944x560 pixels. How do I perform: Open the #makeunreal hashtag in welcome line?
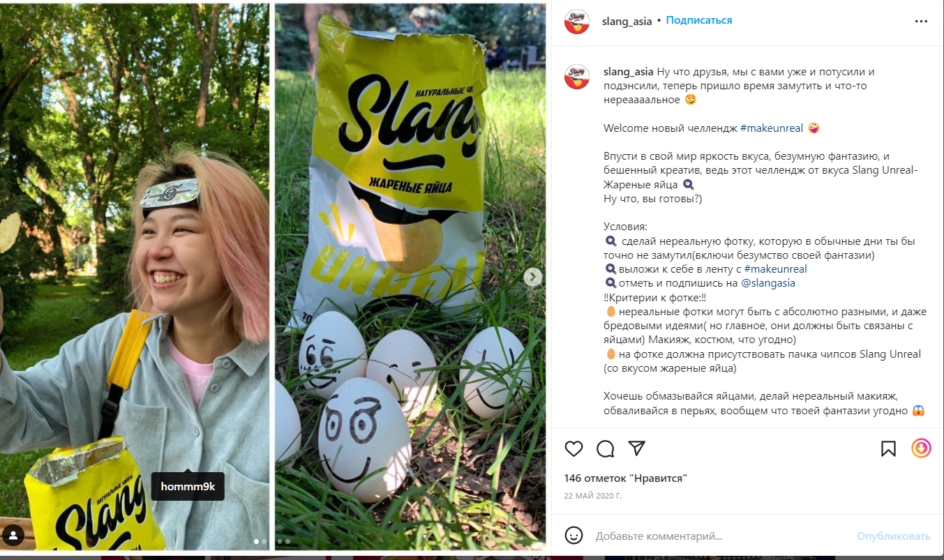[772, 128]
